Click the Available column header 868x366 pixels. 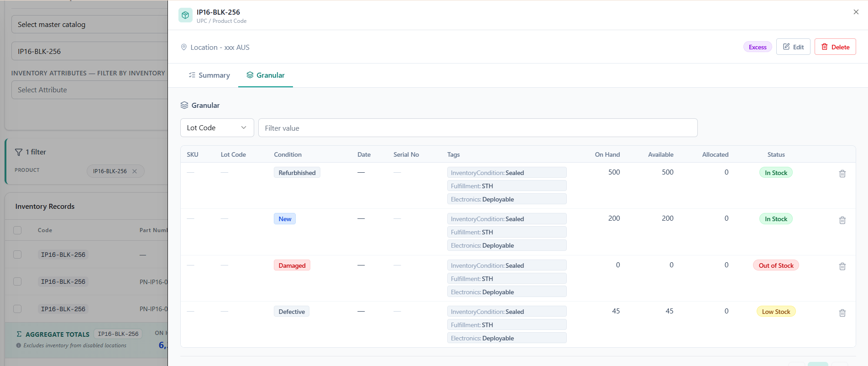[x=660, y=154]
